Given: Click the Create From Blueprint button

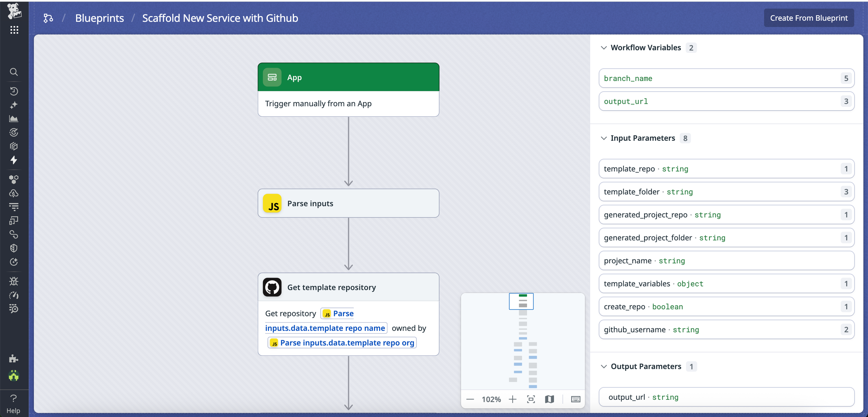Looking at the screenshot, I should coord(808,18).
